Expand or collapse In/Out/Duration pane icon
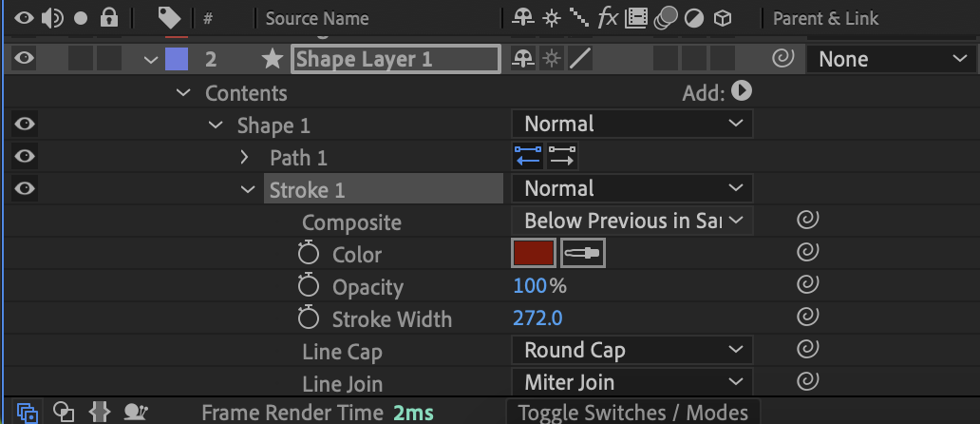 (100, 412)
